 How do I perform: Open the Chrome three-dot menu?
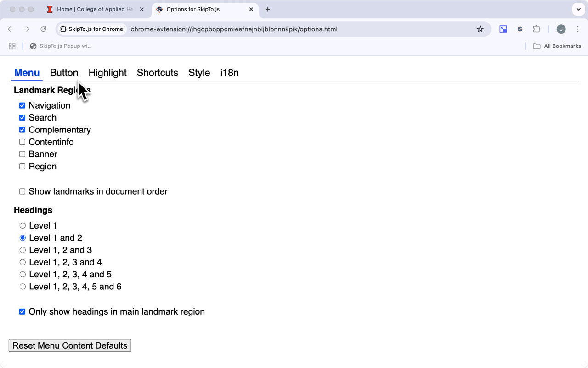click(x=577, y=29)
